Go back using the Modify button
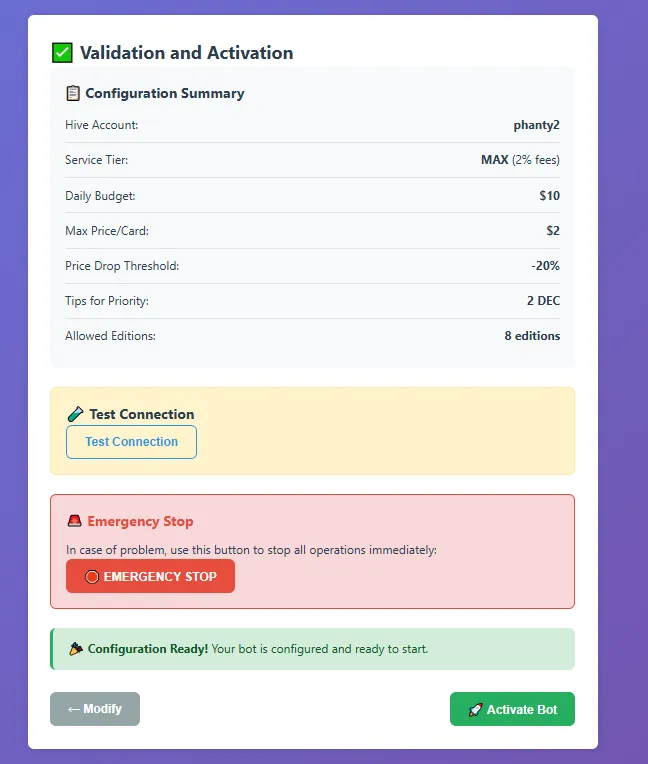 [x=95, y=709]
